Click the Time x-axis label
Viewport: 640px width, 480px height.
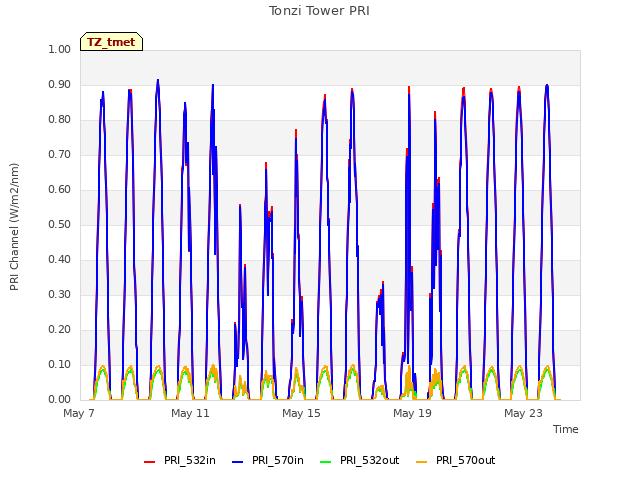point(566,429)
